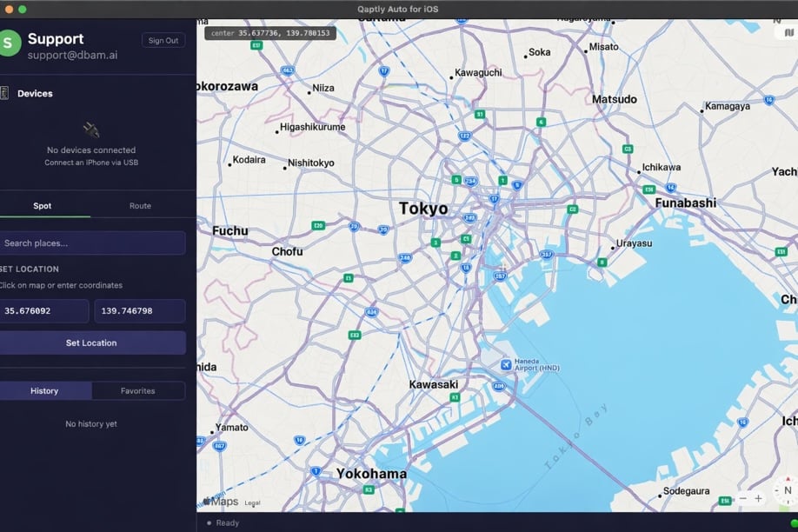This screenshot has width=798, height=532.
Task: Click the compass N control
Action: (787, 490)
